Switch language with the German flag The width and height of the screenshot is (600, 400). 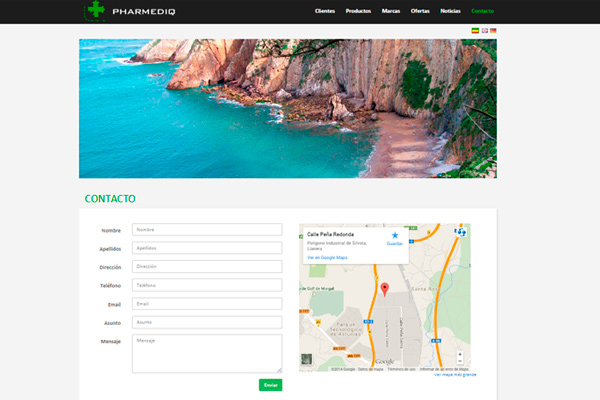pos(493,31)
